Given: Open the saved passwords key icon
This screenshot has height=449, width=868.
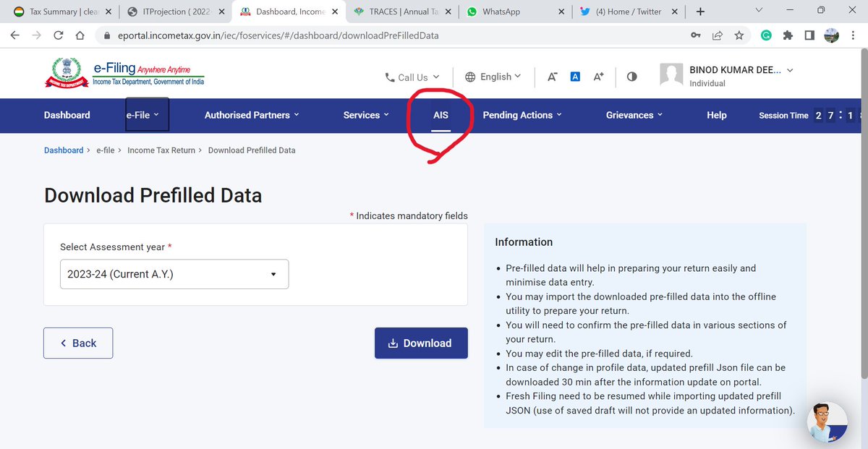Looking at the screenshot, I should tap(695, 35).
